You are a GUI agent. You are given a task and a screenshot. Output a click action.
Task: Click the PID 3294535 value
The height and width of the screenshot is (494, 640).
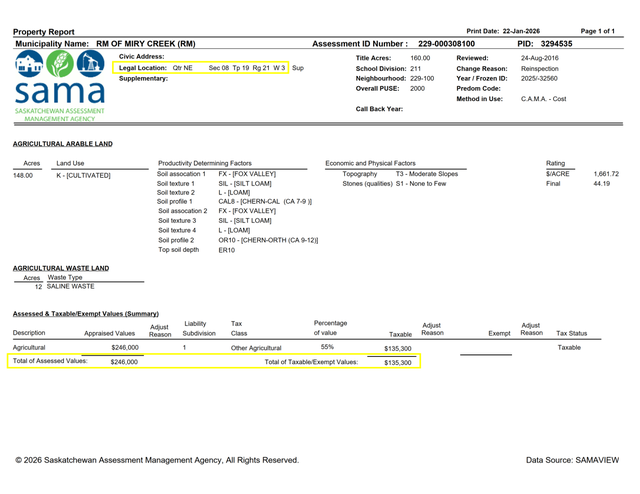(x=556, y=44)
